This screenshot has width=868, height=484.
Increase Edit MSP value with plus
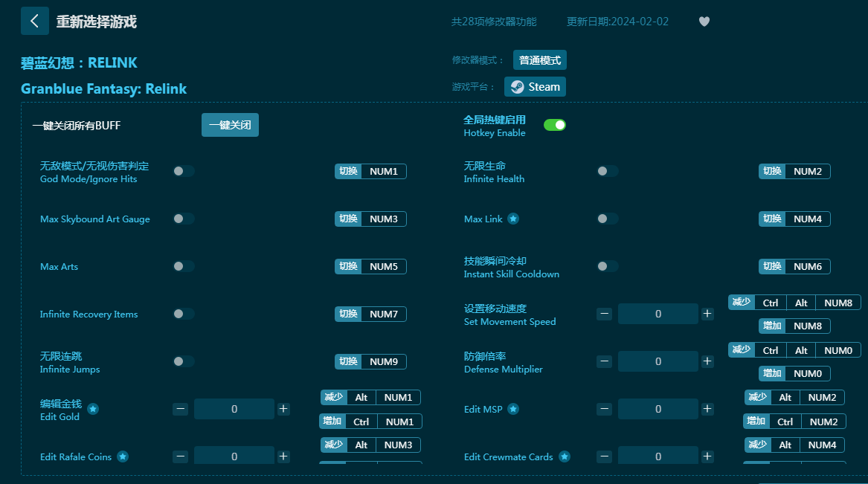[707, 409]
